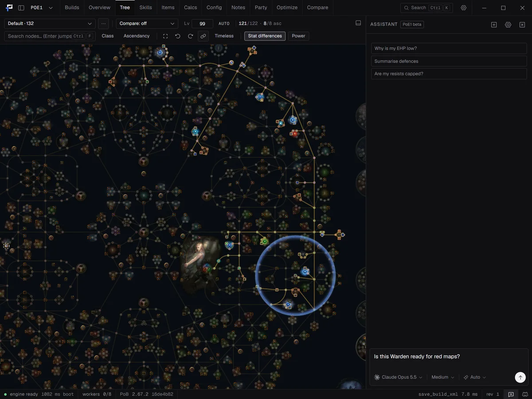Open the Compare tab

tap(317, 8)
